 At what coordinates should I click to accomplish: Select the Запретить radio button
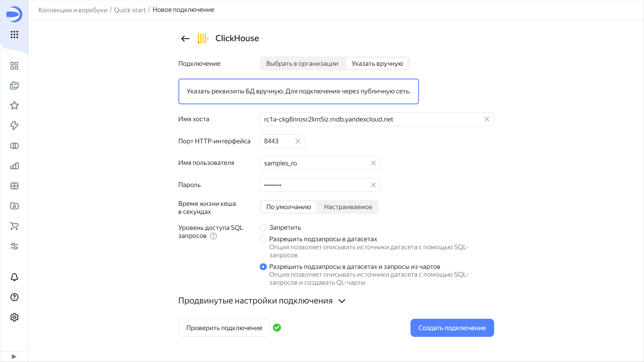coord(263,227)
